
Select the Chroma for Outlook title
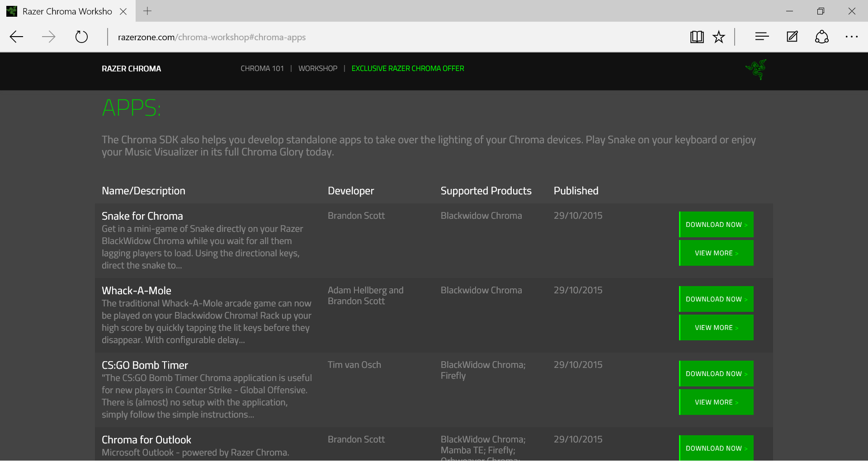tap(146, 440)
